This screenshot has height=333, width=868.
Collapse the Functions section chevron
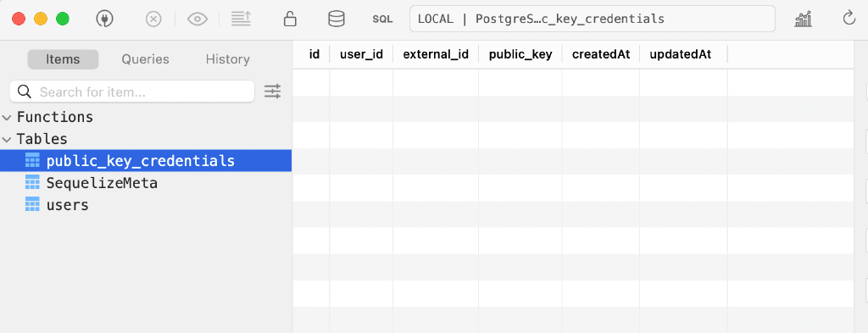point(7,117)
